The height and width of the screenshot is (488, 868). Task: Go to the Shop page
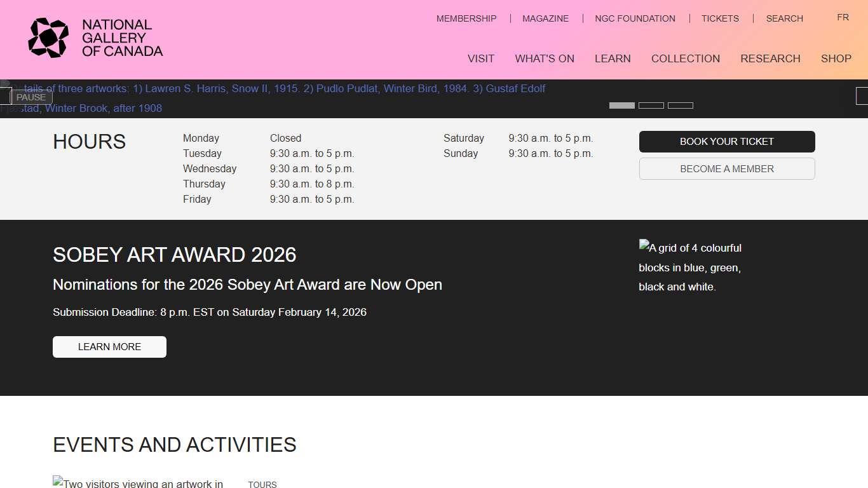836,58
